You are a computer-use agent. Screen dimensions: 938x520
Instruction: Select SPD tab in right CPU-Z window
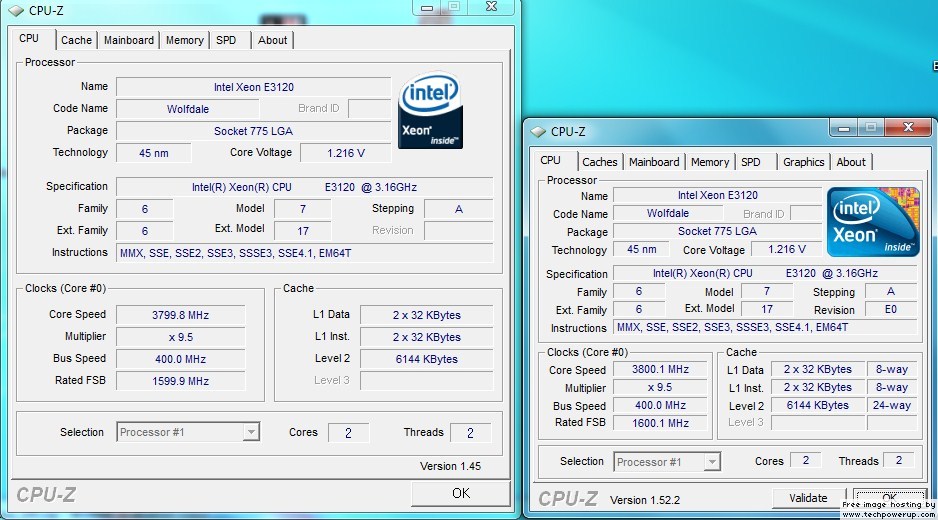(751, 162)
